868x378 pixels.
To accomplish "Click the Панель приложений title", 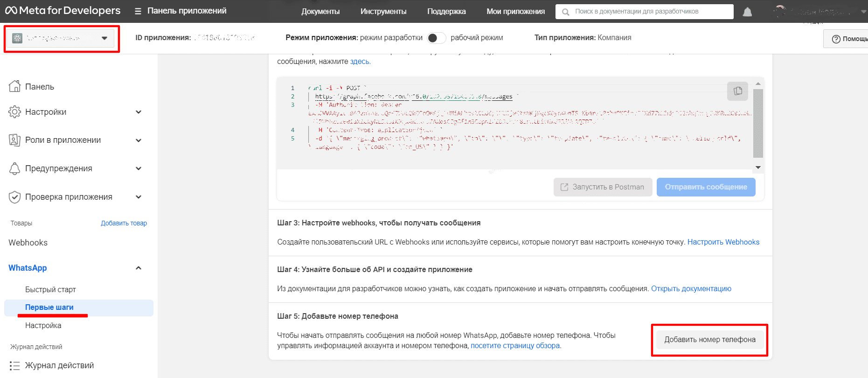I will [x=187, y=11].
